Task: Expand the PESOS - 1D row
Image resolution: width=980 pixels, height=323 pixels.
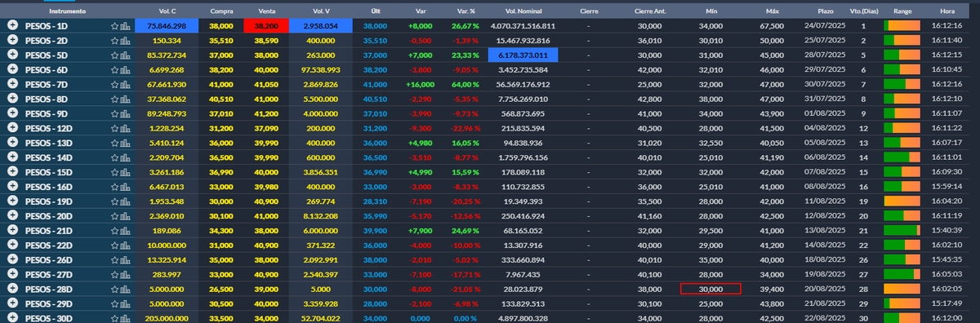Action: [12, 26]
